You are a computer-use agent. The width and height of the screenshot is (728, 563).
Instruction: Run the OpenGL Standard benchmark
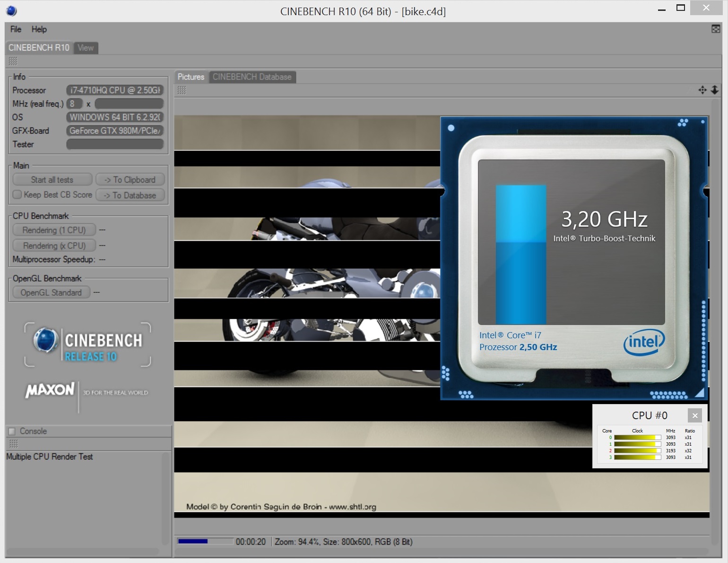pos(51,293)
